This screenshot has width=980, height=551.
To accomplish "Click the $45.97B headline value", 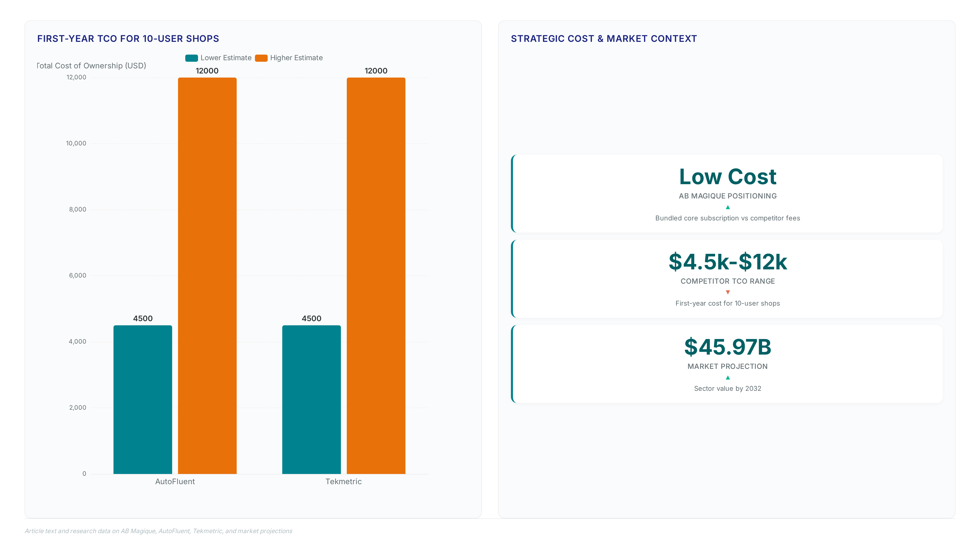I will 727,347.
